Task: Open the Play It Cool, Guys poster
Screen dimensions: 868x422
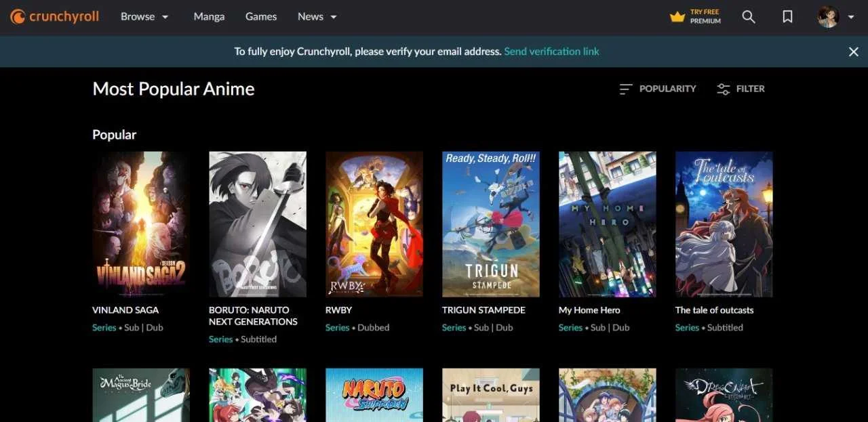Action: tap(491, 395)
